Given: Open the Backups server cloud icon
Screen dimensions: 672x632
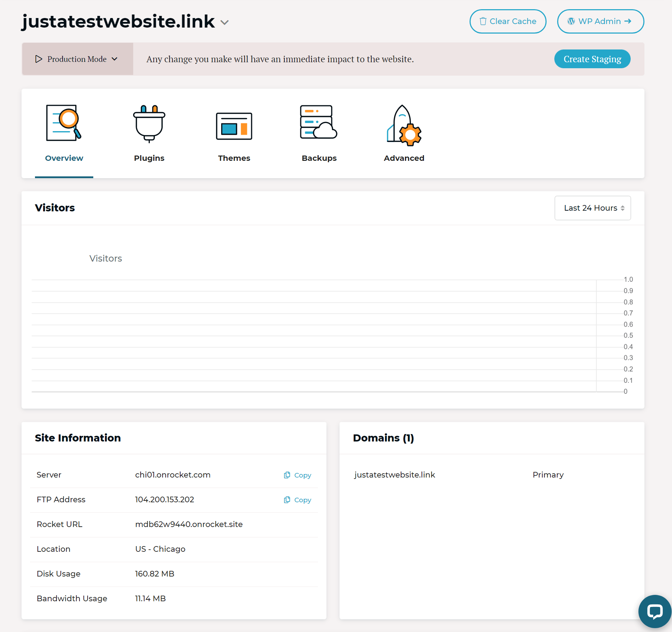Looking at the screenshot, I should 319,122.
